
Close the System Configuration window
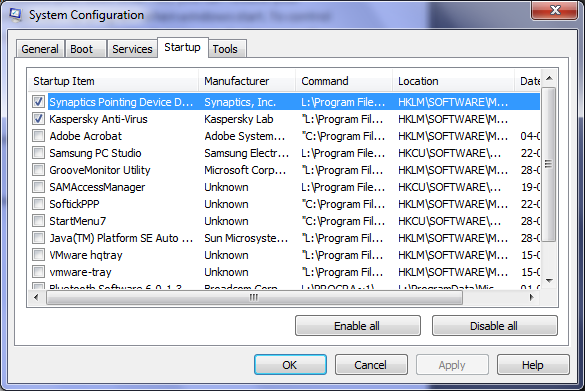pyautogui.click(x=555, y=10)
